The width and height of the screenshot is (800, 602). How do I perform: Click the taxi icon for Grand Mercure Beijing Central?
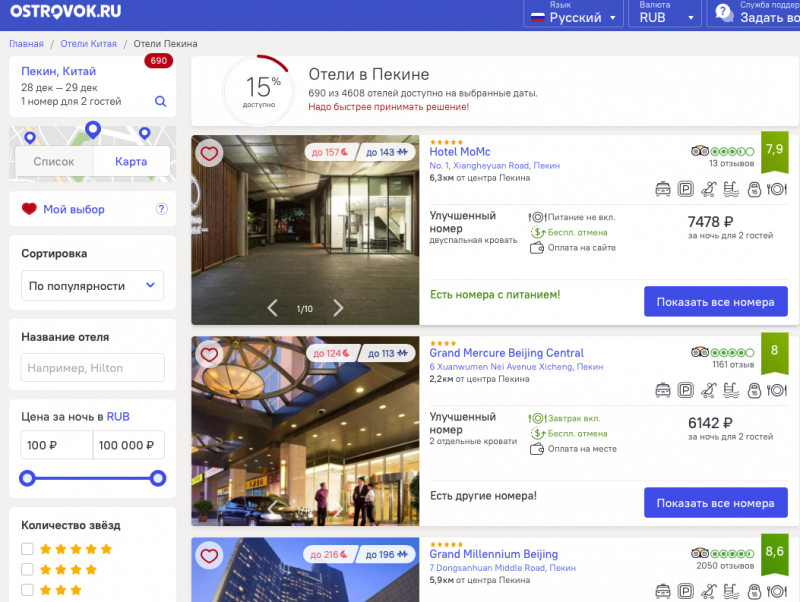tap(663, 390)
